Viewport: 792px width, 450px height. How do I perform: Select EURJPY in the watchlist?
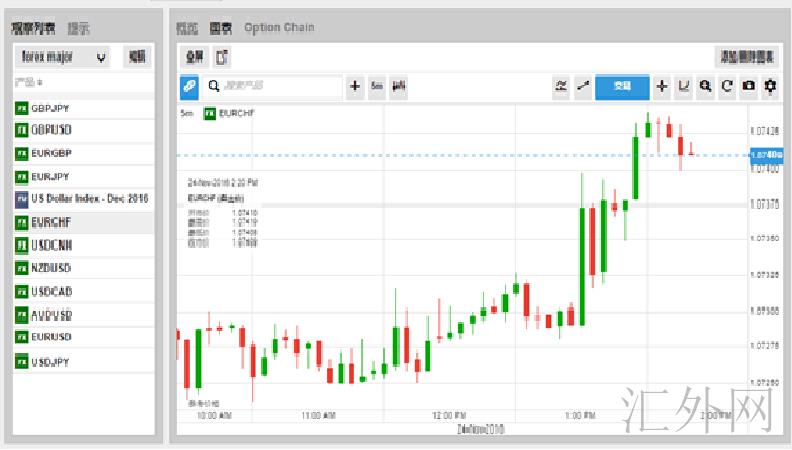point(84,177)
